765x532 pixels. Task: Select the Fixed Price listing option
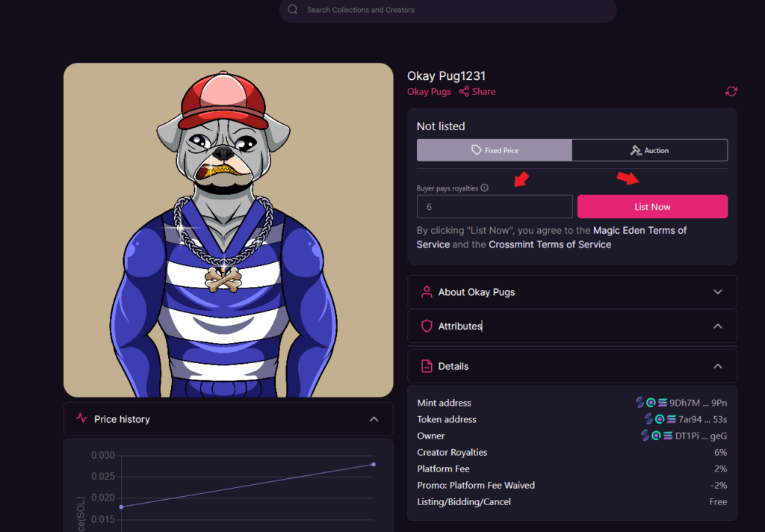click(x=494, y=150)
